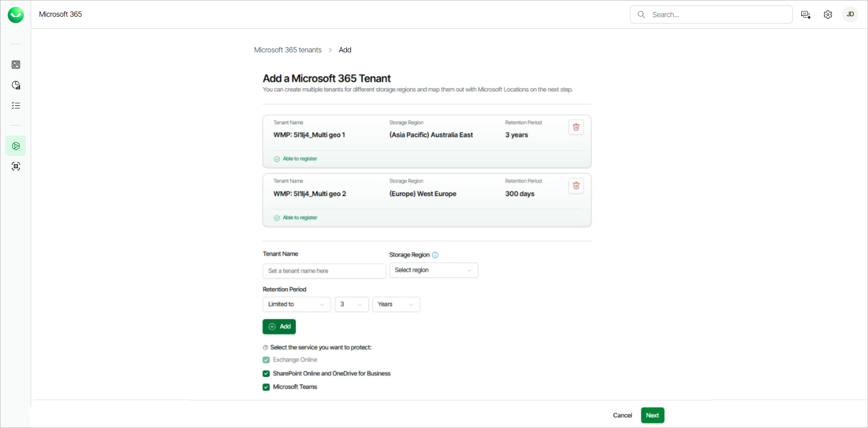Go to Microsoft 365 tenants breadcrumb
Viewport: 868px width, 428px height.
point(288,50)
